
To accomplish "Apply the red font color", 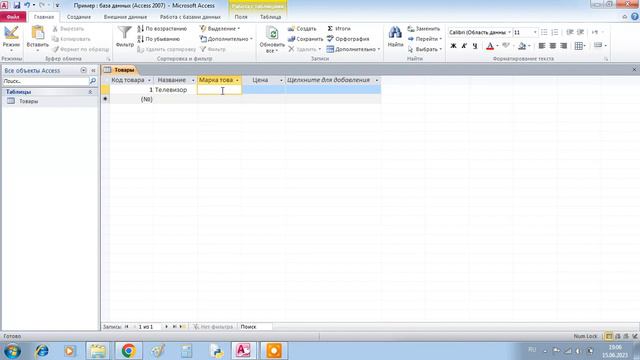I will click(490, 46).
